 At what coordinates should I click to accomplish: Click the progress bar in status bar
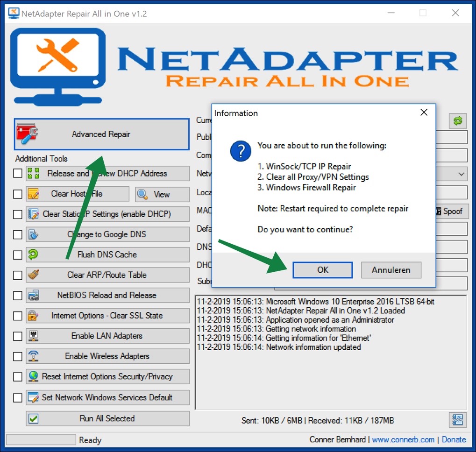pyautogui.click(x=41, y=439)
